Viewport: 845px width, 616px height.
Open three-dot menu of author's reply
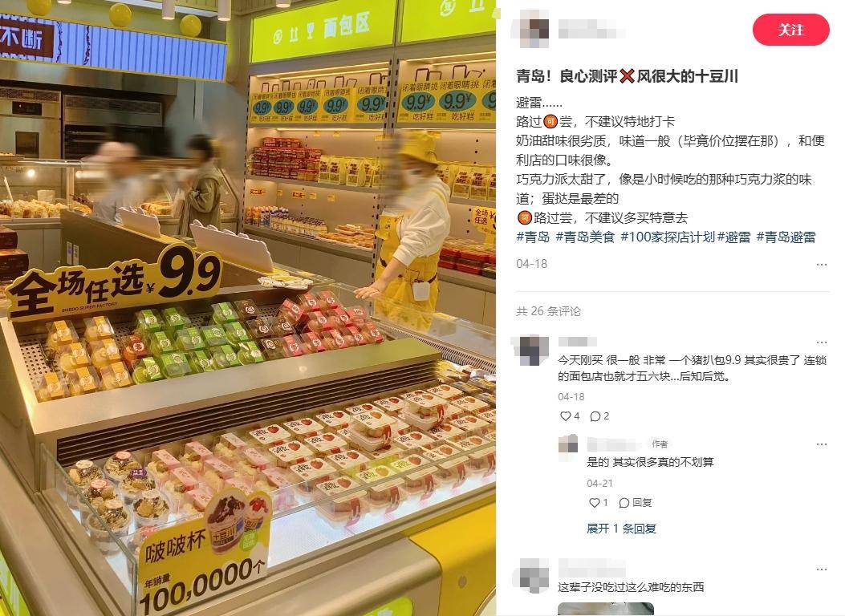(821, 444)
